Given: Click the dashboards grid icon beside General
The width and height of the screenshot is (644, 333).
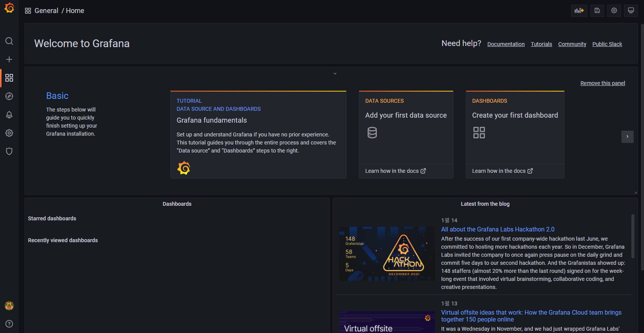Looking at the screenshot, I should pos(28,11).
